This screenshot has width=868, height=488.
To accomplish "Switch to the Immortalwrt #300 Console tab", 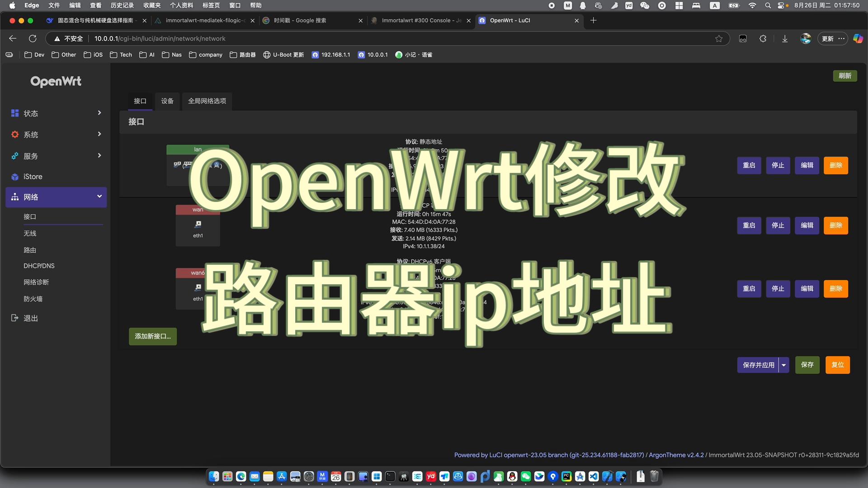I will click(x=420, y=20).
